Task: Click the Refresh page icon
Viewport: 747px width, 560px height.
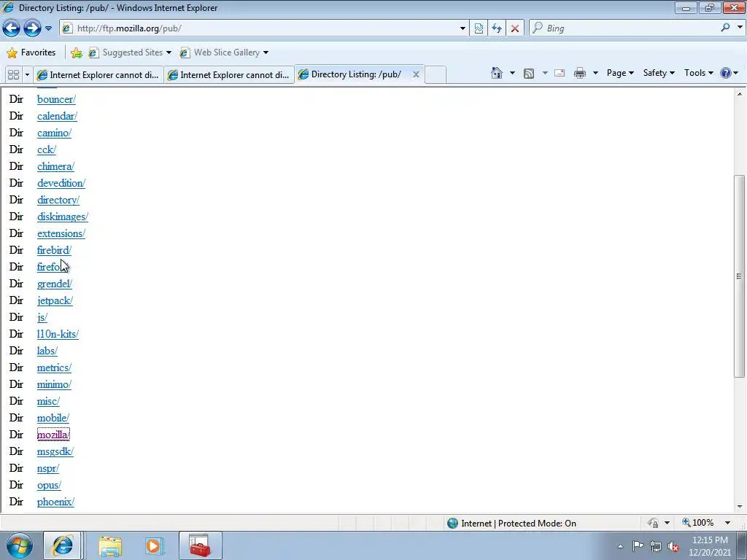Action: click(496, 28)
